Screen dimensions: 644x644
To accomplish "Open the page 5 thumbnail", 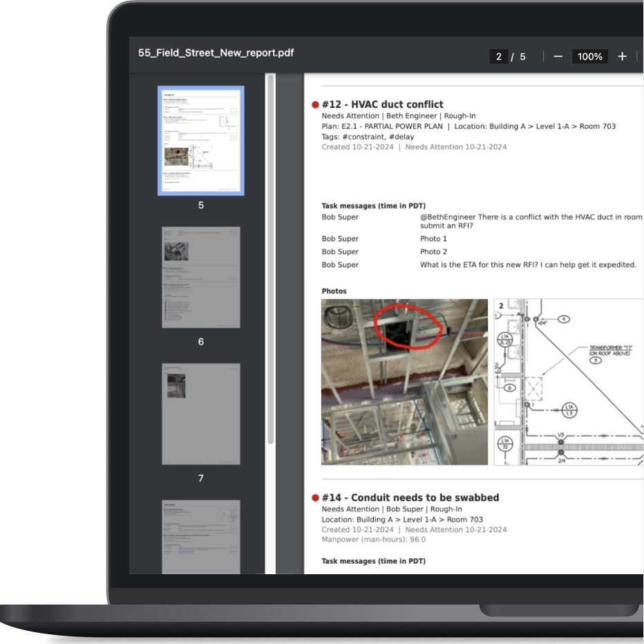I will 201,141.
